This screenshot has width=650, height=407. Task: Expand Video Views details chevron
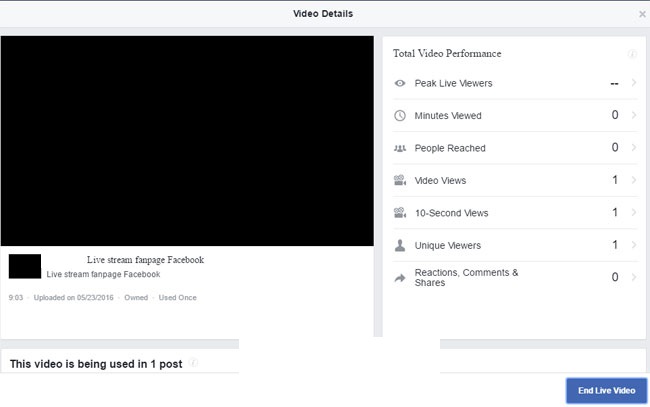634,179
